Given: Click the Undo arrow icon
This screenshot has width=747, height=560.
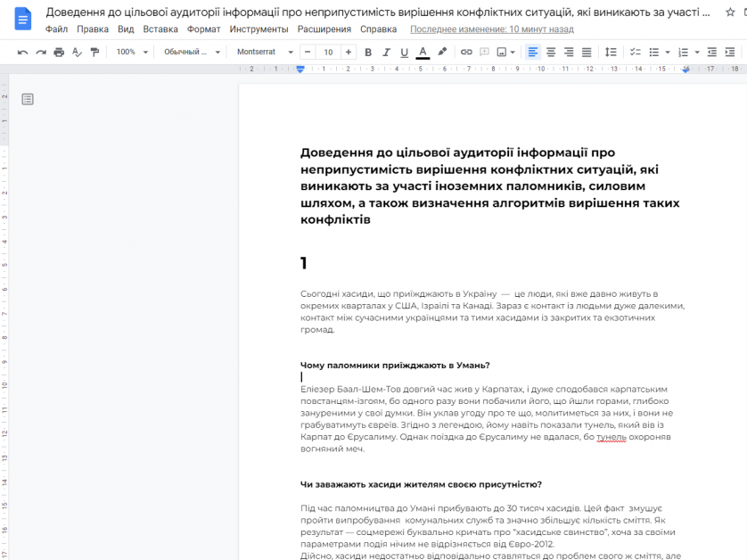Looking at the screenshot, I should pyautogui.click(x=22, y=52).
